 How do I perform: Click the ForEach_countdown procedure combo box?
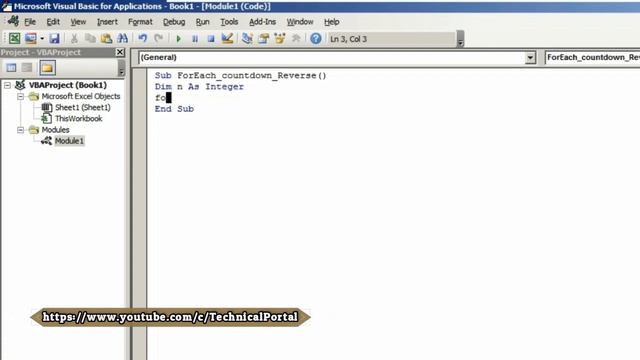pos(592,58)
